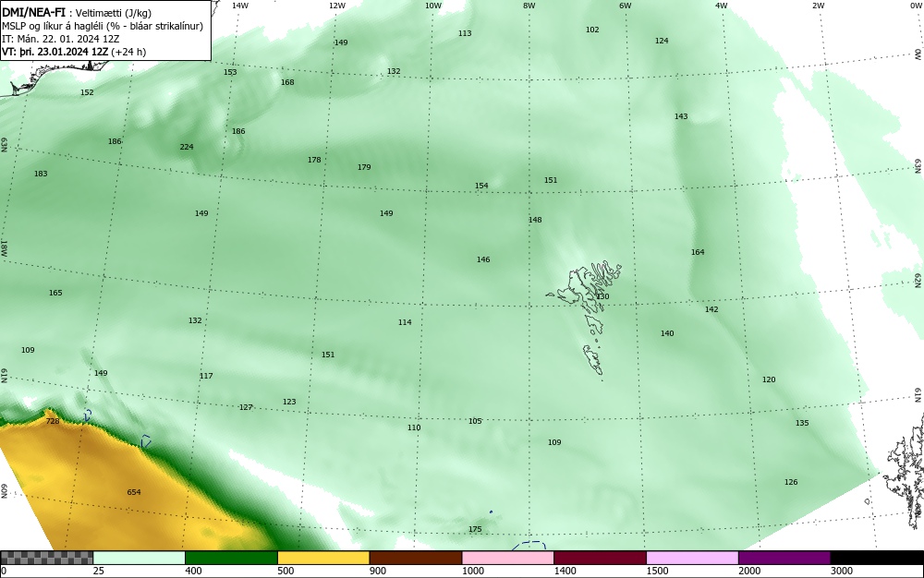
Task: Click the map value 178
Action: pos(314,160)
